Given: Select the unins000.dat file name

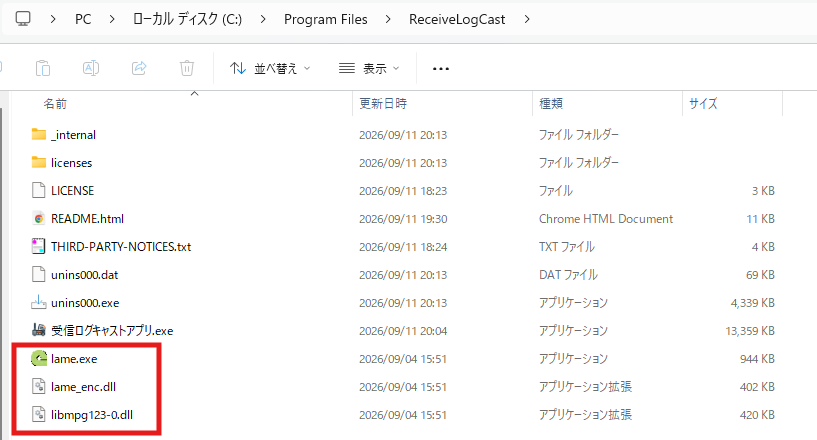Looking at the screenshot, I should click(84, 275).
